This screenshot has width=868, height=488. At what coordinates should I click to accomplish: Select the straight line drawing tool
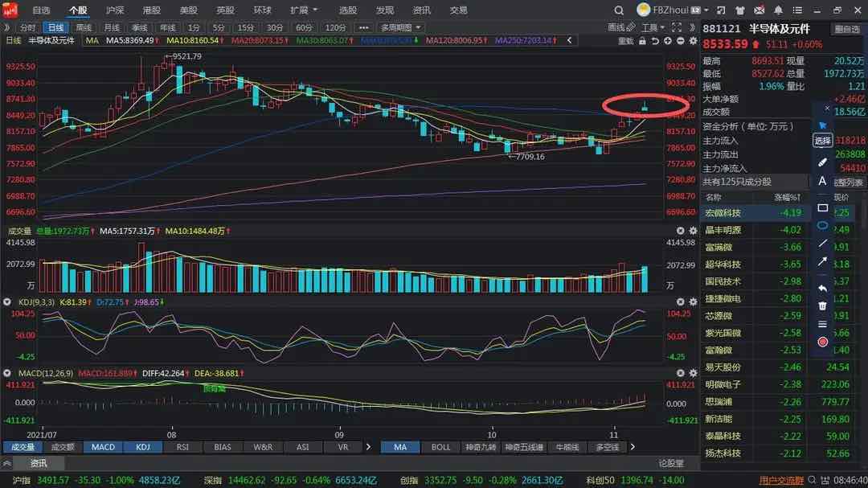[x=823, y=243]
